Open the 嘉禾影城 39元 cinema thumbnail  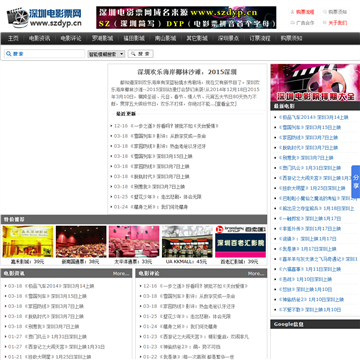click(28, 245)
